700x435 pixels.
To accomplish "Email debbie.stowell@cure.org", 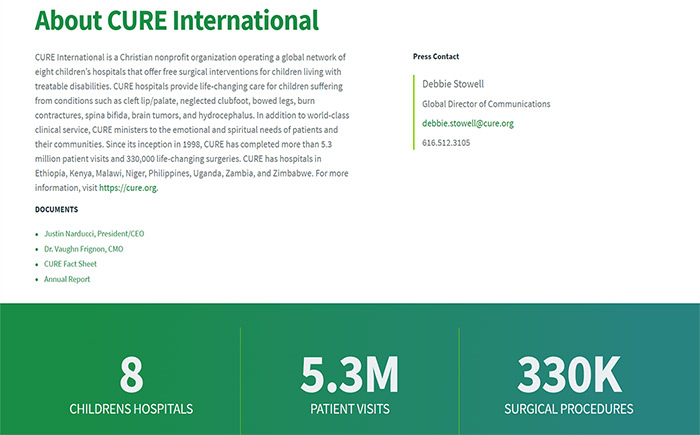I will [468, 123].
